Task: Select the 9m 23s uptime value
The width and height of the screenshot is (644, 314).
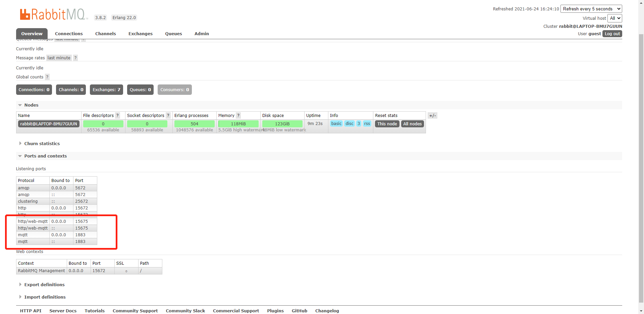Action: click(315, 124)
